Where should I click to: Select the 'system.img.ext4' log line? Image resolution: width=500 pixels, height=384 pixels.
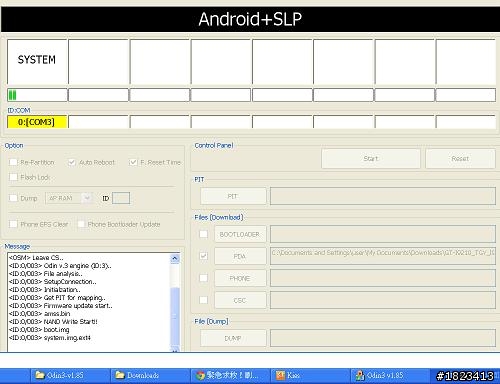point(50,338)
